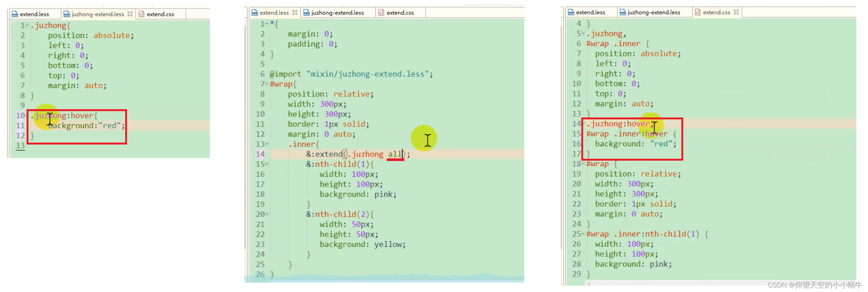This screenshot has width=868, height=292.
Task: Click 'background: pink;' line in middle editor
Action: (x=358, y=194)
